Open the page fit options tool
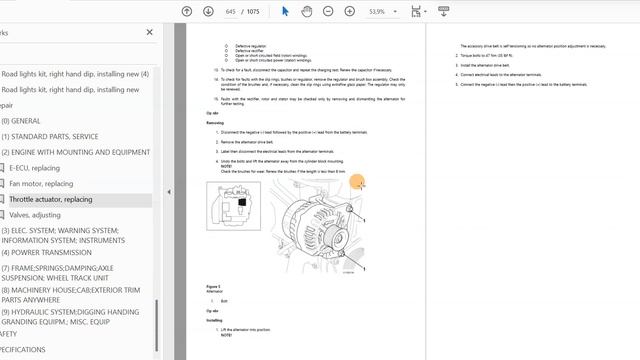Viewport: 640px width, 360px height. [x=416, y=11]
